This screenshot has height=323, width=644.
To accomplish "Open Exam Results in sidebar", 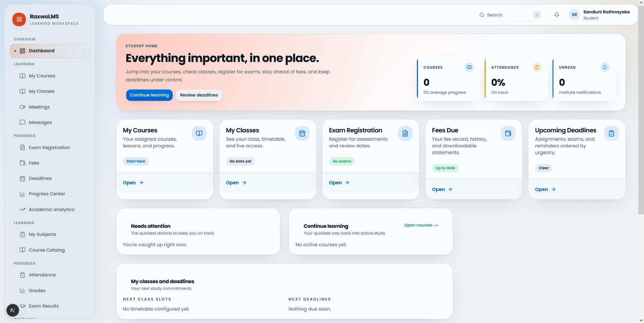I will [50, 306].
